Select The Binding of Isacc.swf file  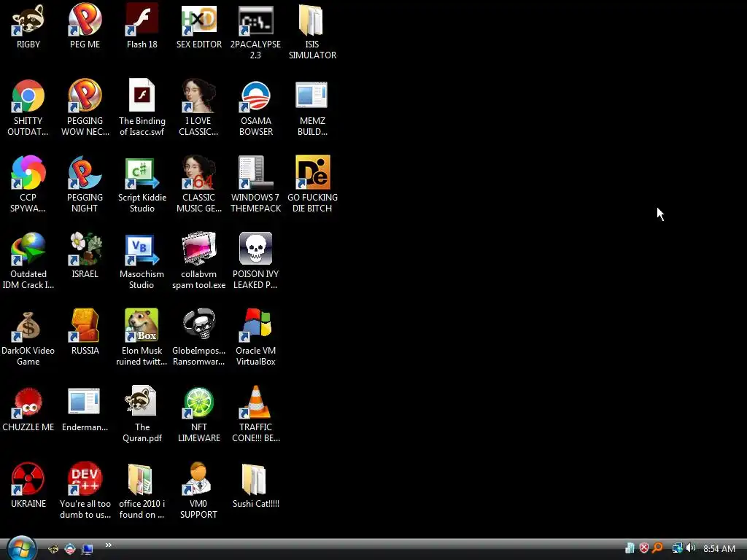pyautogui.click(x=142, y=96)
